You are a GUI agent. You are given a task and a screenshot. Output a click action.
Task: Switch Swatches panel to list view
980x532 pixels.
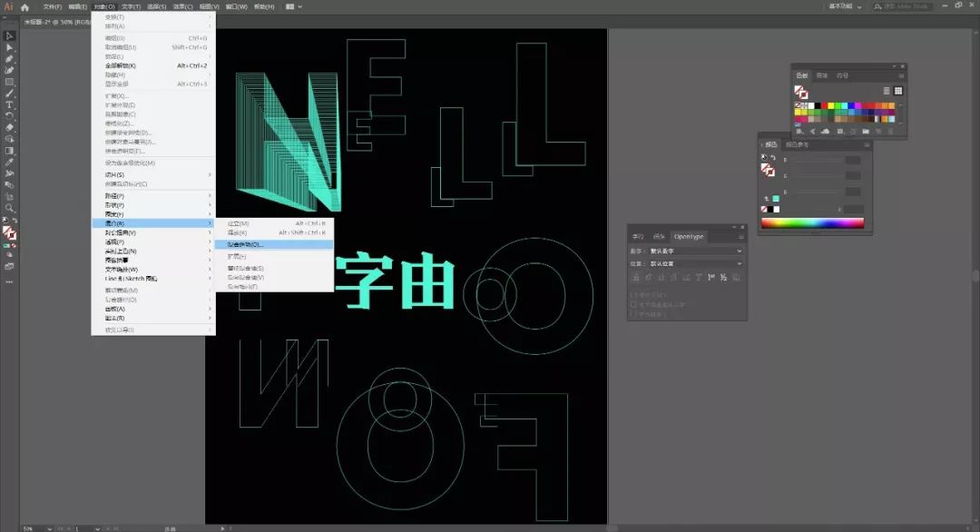coord(887,91)
